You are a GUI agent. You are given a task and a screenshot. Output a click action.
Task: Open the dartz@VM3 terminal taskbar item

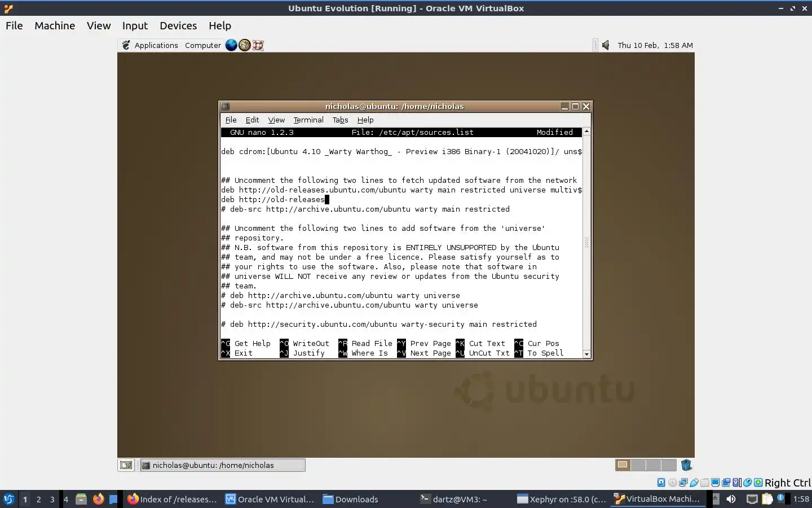[454, 499]
